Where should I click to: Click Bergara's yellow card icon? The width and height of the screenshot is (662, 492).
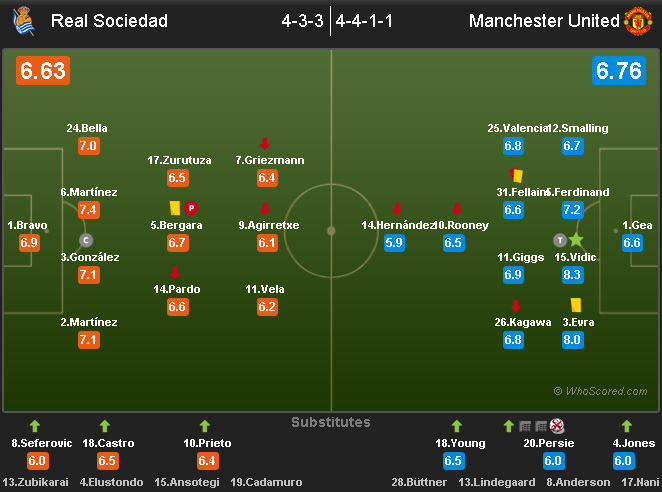[x=174, y=207]
